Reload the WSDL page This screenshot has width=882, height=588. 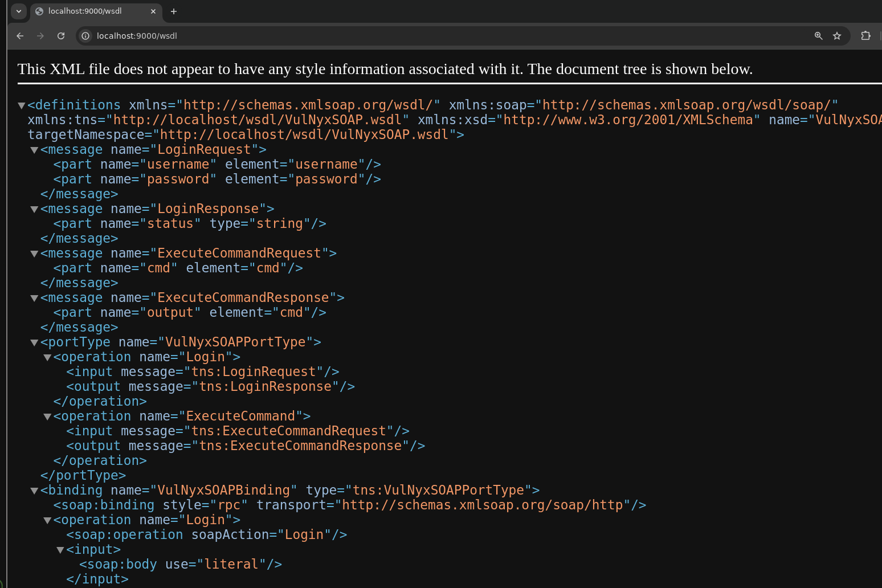(61, 36)
